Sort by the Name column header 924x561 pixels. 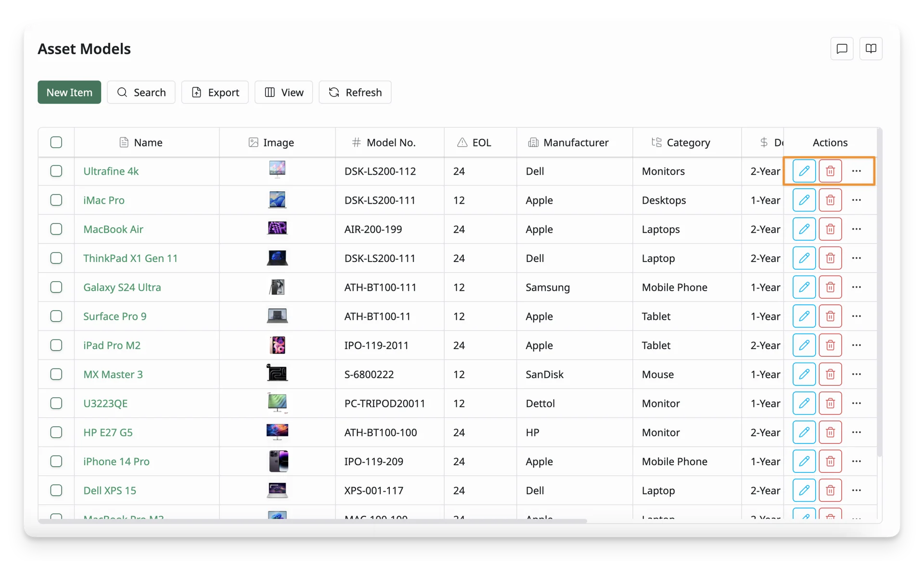[147, 142]
